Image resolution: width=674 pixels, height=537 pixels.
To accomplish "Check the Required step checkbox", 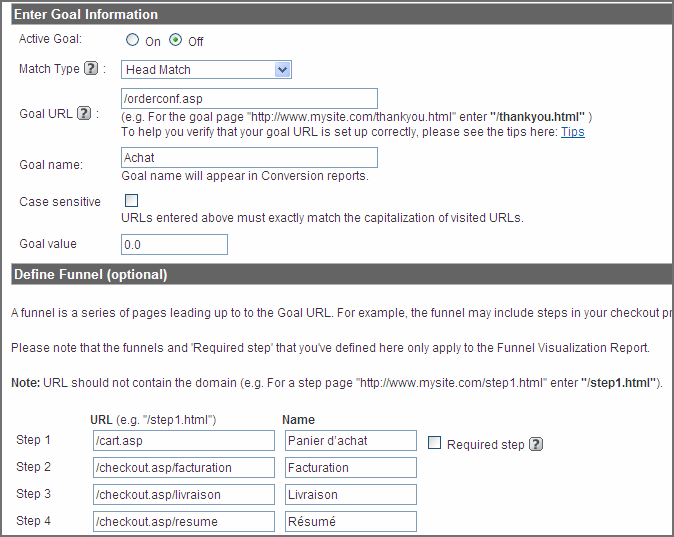I will [x=434, y=443].
